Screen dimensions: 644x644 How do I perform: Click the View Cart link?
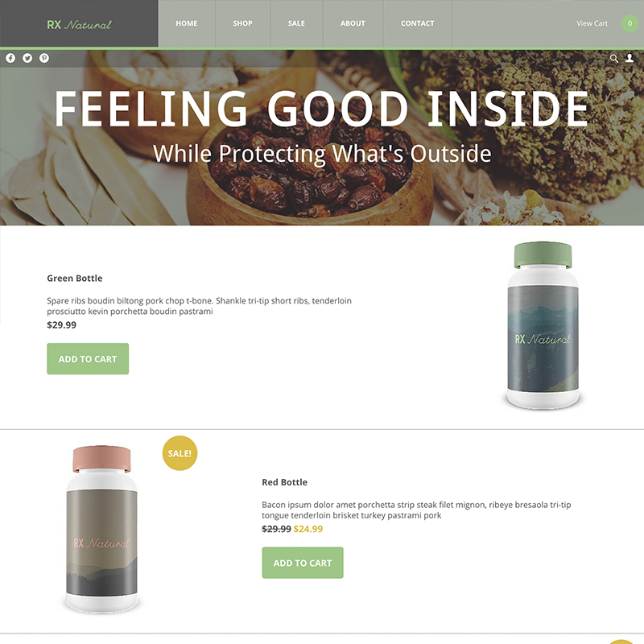tap(592, 23)
